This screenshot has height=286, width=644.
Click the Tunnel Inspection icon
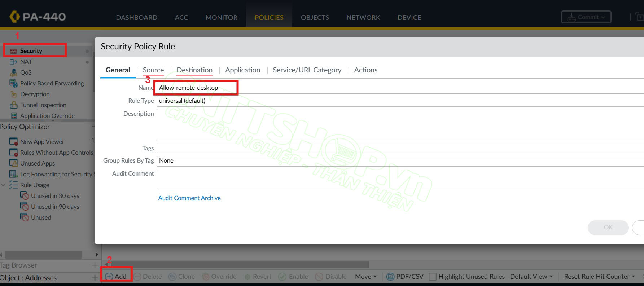tap(13, 105)
